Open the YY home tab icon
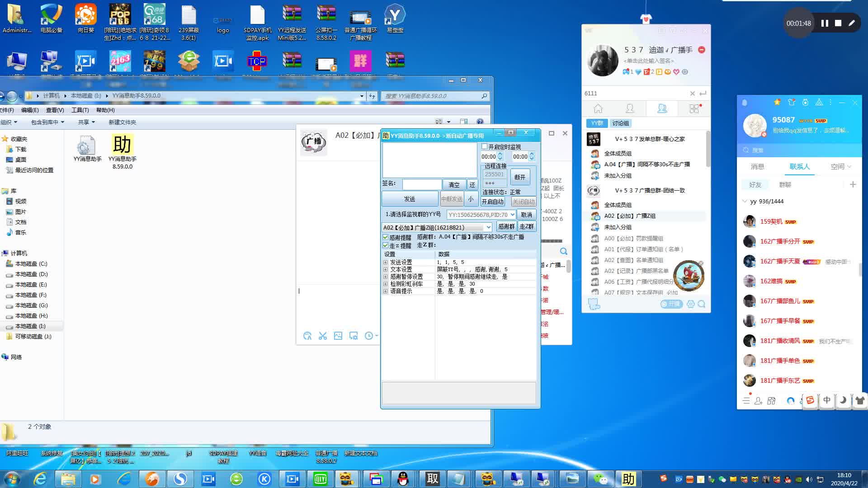Image resolution: width=868 pixels, height=488 pixels. tap(598, 108)
